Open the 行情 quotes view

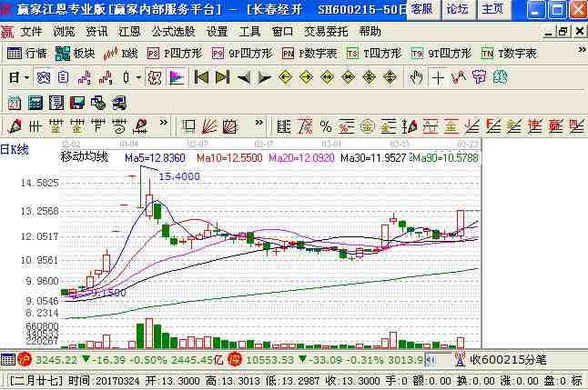pos(27,54)
